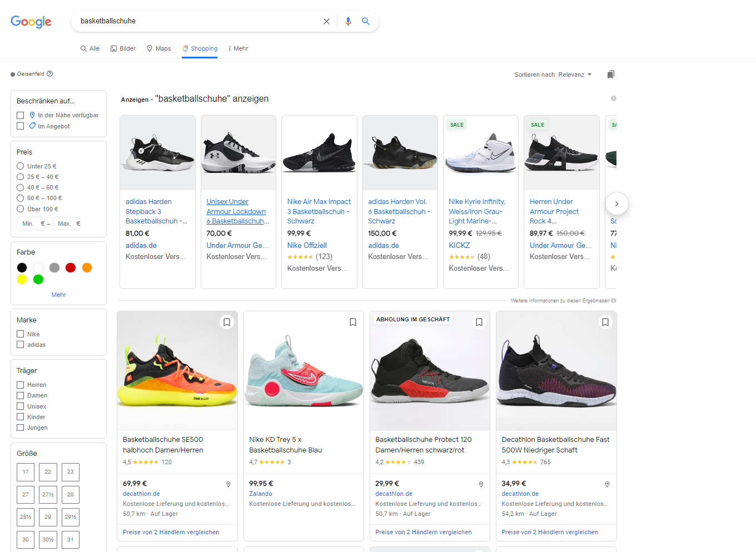Submit search with magnifying glass icon
Screen dimensions: 756x552
coord(366,21)
